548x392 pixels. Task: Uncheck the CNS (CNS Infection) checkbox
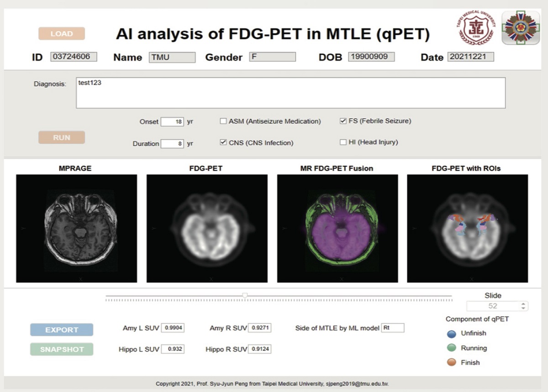coord(223,143)
